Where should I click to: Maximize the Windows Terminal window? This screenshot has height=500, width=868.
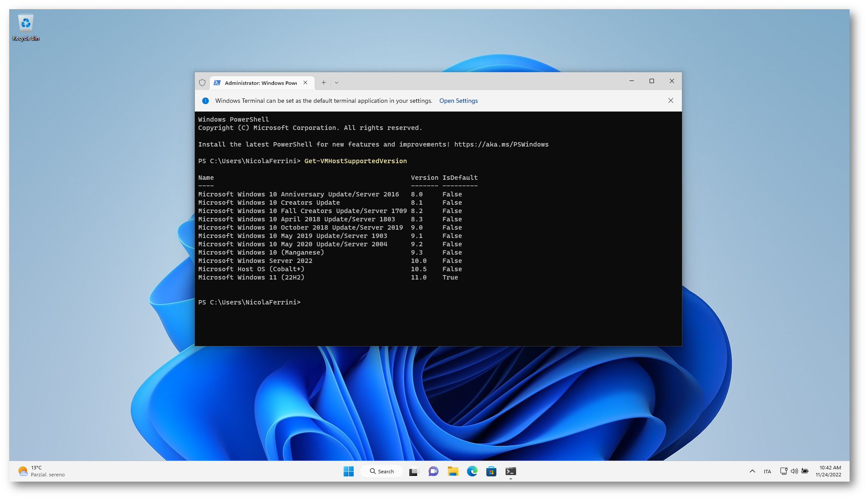[x=652, y=81]
